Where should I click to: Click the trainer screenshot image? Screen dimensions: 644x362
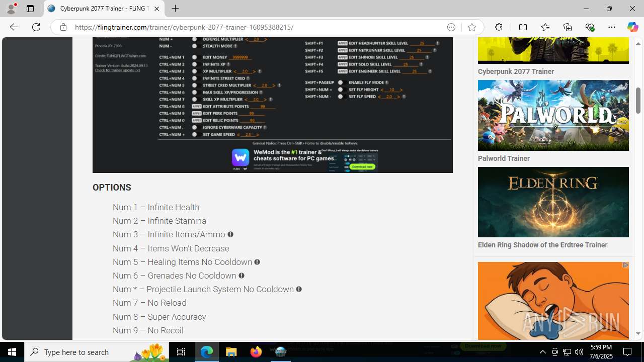[x=272, y=105]
